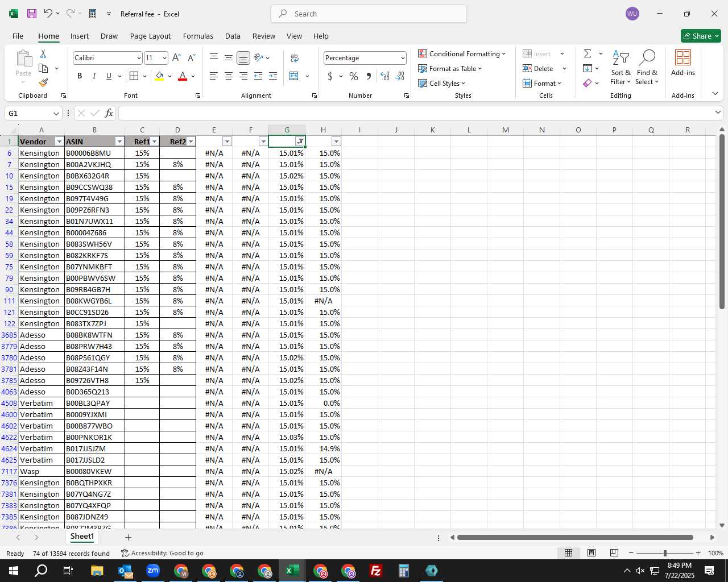
Task: Increase indent in Alignment group
Action: [x=273, y=76]
